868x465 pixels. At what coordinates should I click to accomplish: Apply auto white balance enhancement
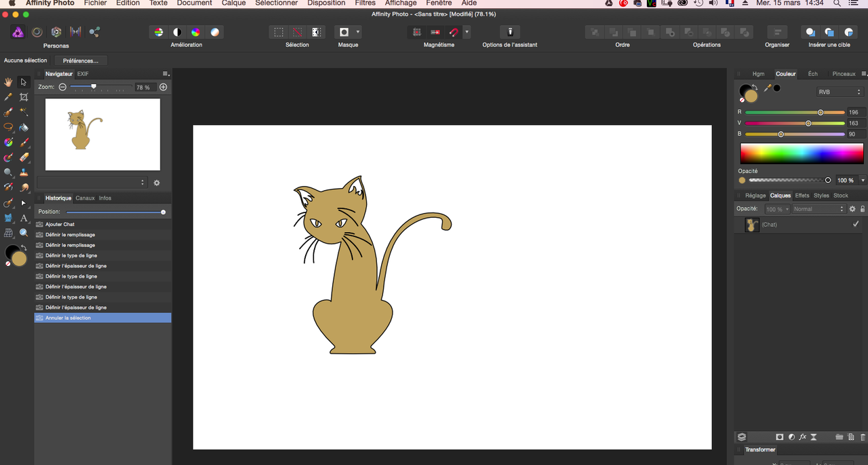tap(214, 32)
